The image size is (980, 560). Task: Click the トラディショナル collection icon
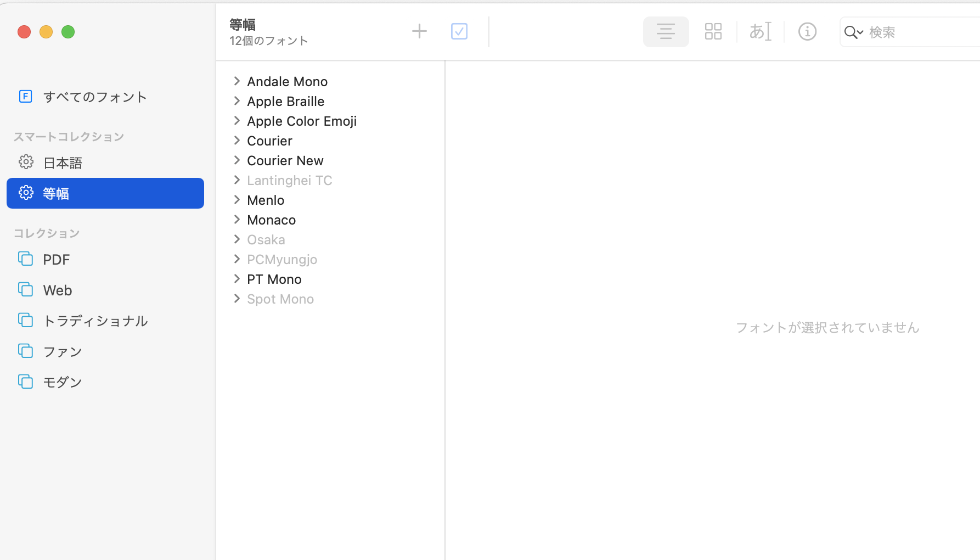point(25,320)
